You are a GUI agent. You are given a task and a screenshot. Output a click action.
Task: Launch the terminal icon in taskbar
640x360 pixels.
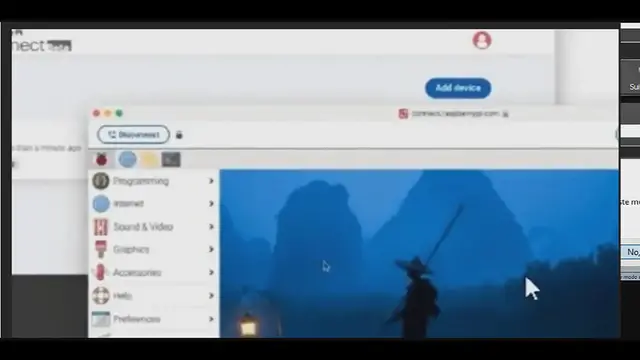click(x=171, y=160)
